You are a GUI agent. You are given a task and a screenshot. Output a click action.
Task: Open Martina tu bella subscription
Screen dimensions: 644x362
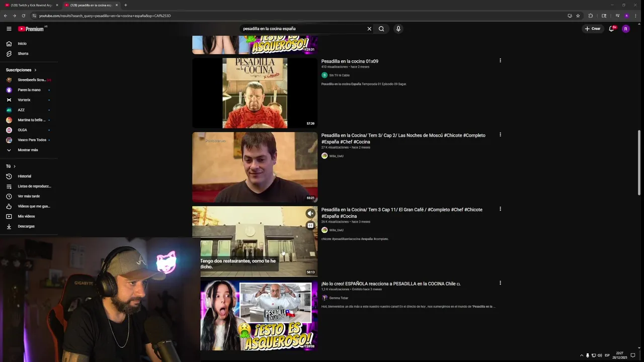click(x=29, y=120)
